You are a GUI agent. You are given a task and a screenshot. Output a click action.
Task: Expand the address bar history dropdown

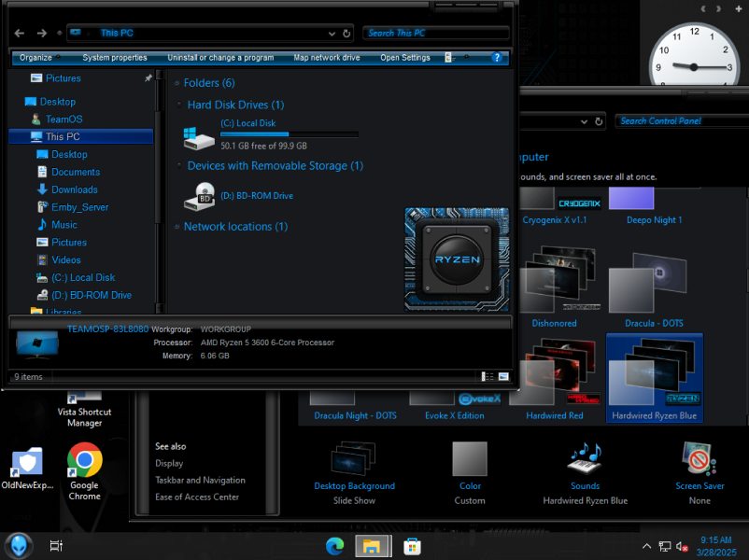point(332,34)
